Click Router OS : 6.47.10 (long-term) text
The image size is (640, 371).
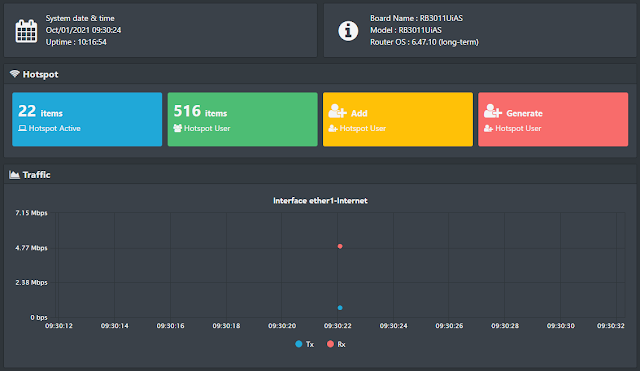click(x=424, y=42)
